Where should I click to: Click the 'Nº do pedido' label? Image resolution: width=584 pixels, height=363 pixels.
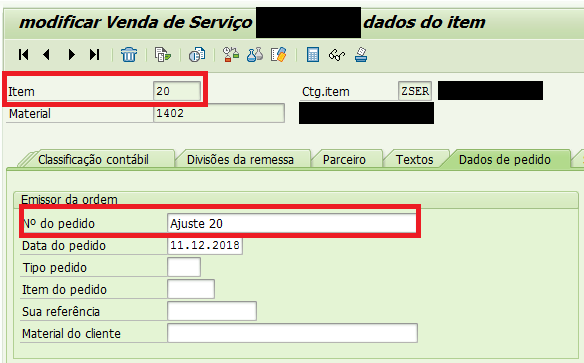[x=59, y=223]
